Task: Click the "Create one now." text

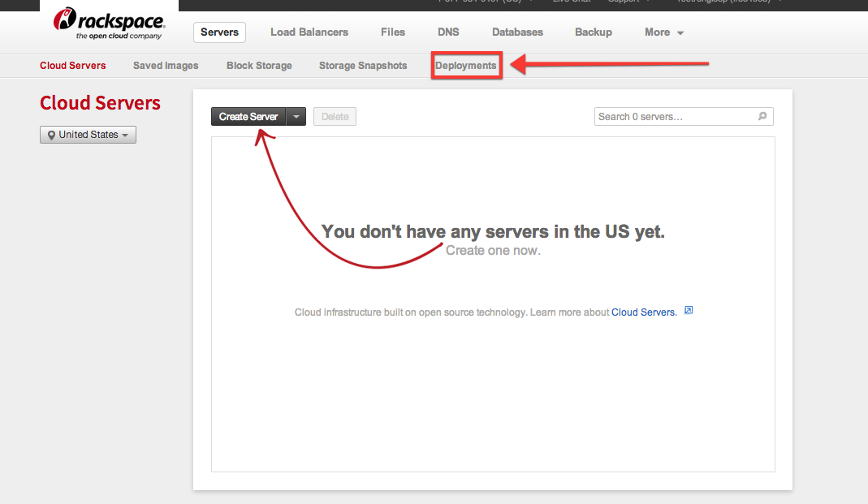Action: pyautogui.click(x=493, y=250)
